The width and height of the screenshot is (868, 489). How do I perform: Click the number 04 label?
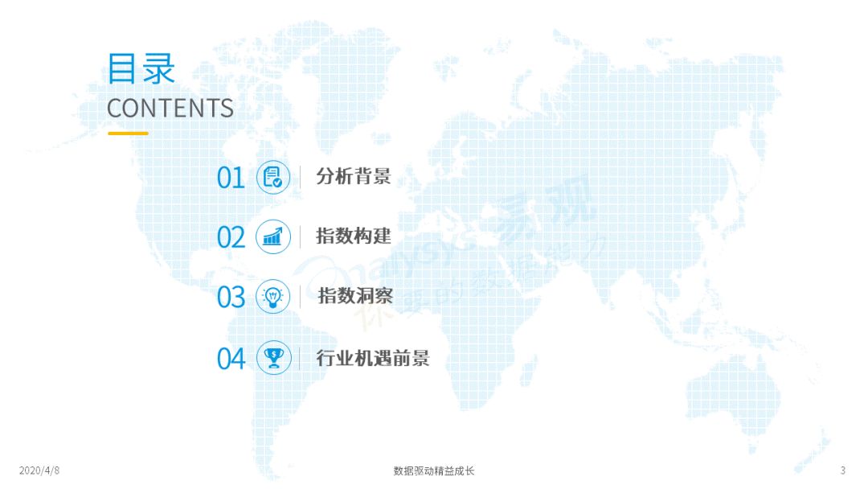pyautogui.click(x=232, y=359)
